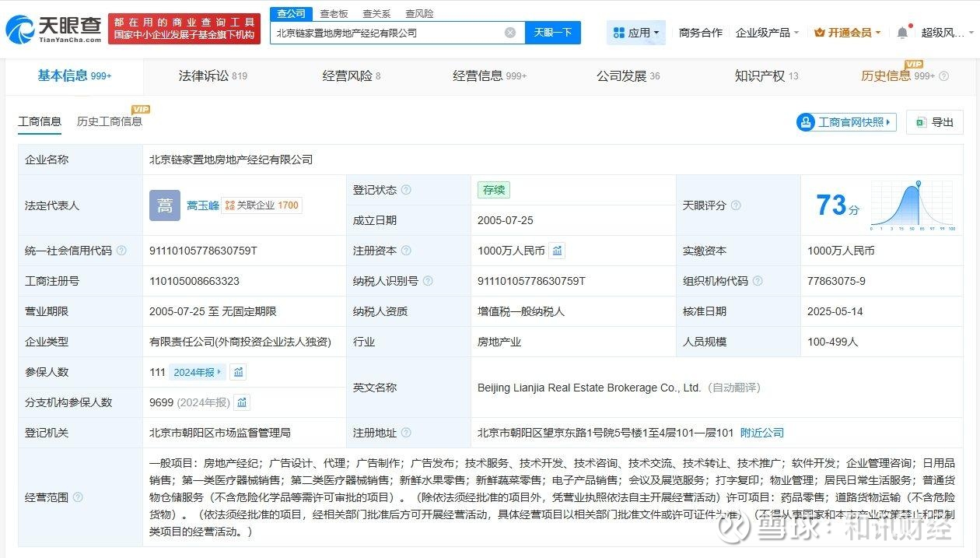Open the 应用 dropdown menu
This screenshot has height=558, width=980.
click(x=636, y=33)
